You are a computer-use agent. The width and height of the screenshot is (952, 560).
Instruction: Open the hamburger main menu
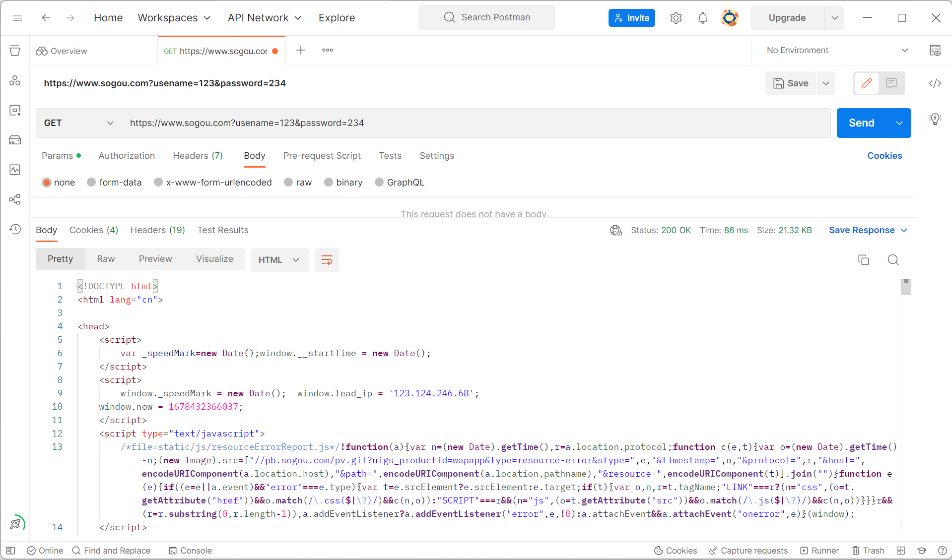coord(17,18)
